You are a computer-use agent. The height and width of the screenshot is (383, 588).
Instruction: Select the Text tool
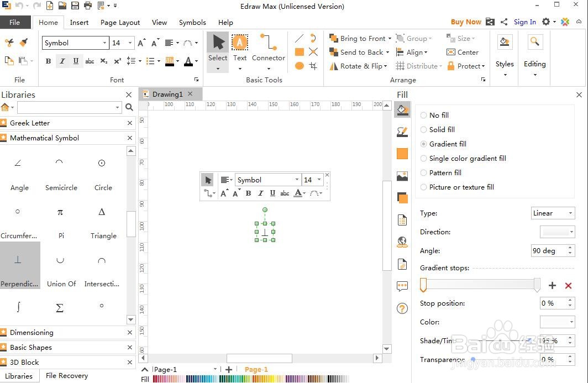click(x=240, y=48)
